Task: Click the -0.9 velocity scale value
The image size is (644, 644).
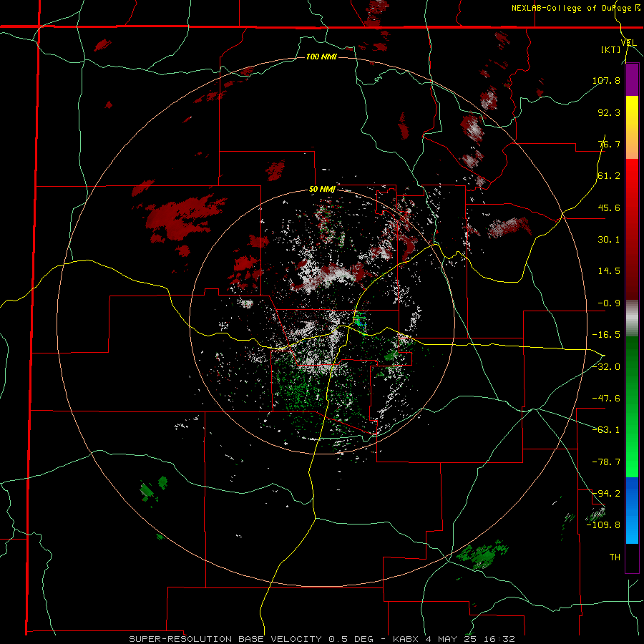Action: coord(609,303)
